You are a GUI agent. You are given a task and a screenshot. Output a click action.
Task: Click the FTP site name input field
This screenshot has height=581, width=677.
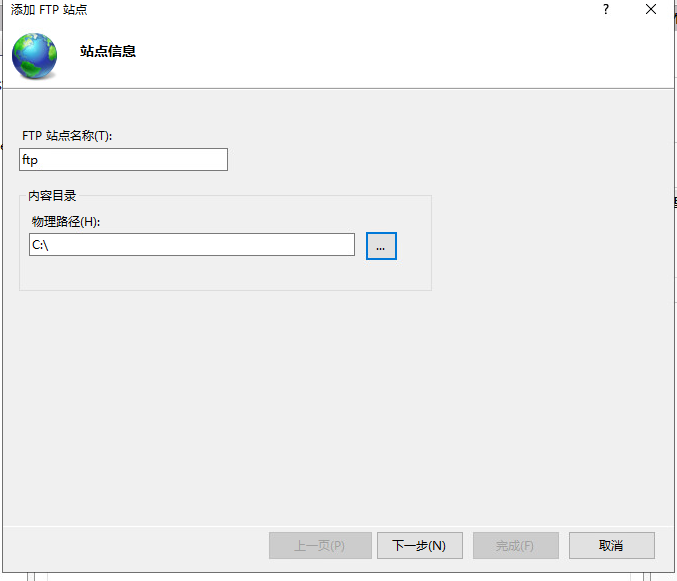[x=123, y=160]
